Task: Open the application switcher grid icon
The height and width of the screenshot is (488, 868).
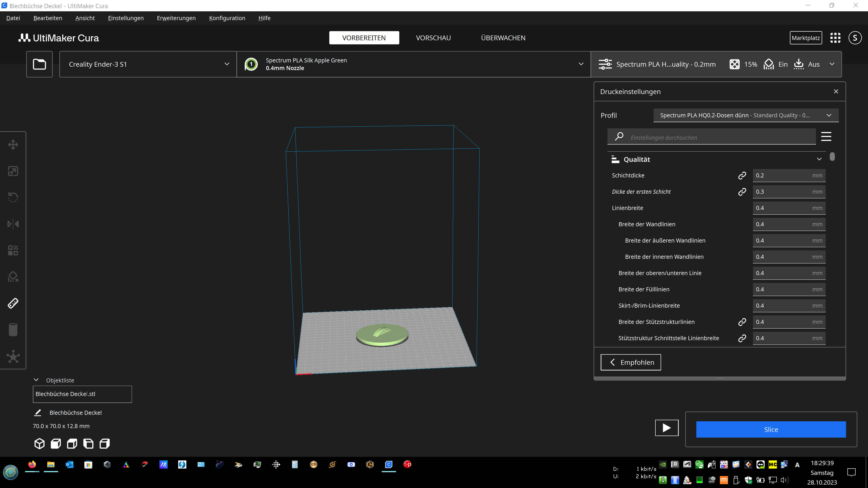Action: pyautogui.click(x=835, y=38)
